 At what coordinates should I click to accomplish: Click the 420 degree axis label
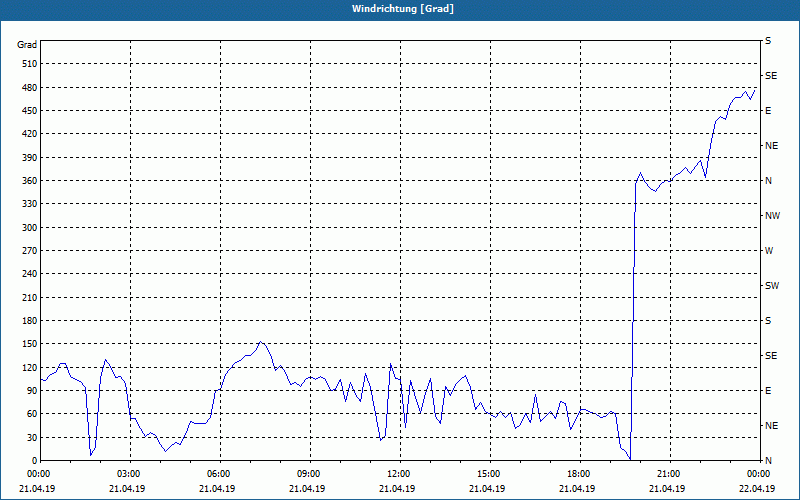click(29, 134)
